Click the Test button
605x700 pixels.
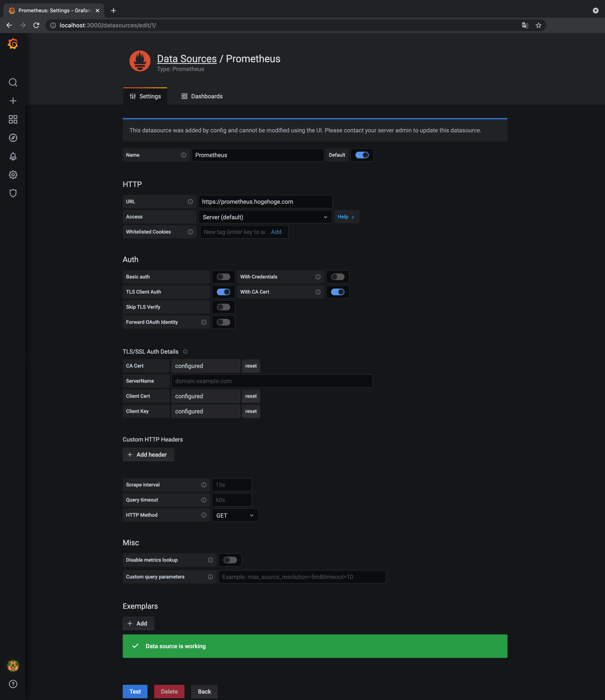click(x=135, y=692)
